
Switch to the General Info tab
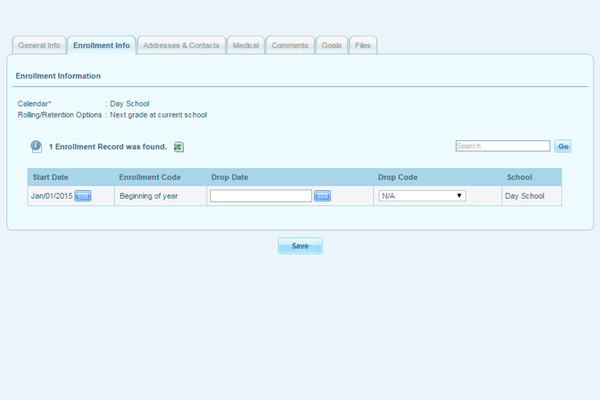click(x=40, y=45)
